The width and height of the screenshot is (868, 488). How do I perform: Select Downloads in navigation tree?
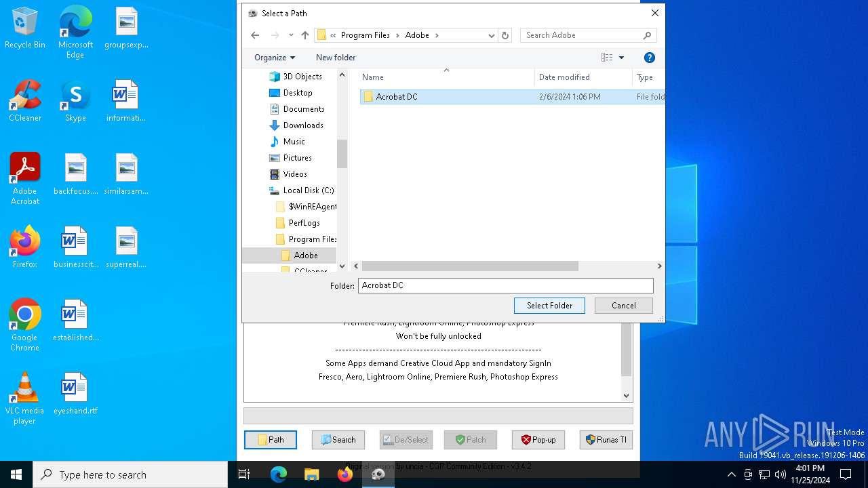point(296,125)
